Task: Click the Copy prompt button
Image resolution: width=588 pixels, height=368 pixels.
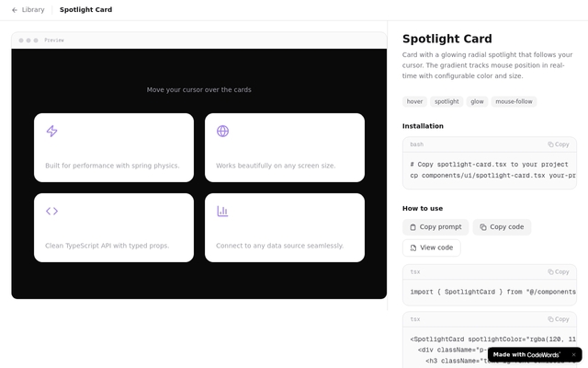Action: [435, 227]
